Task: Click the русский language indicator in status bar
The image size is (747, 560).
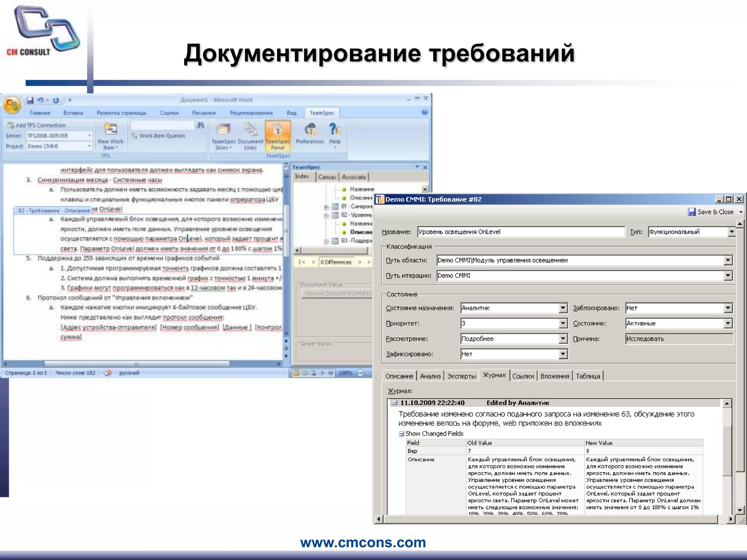Action: pyautogui.click(x=129, y=373)
